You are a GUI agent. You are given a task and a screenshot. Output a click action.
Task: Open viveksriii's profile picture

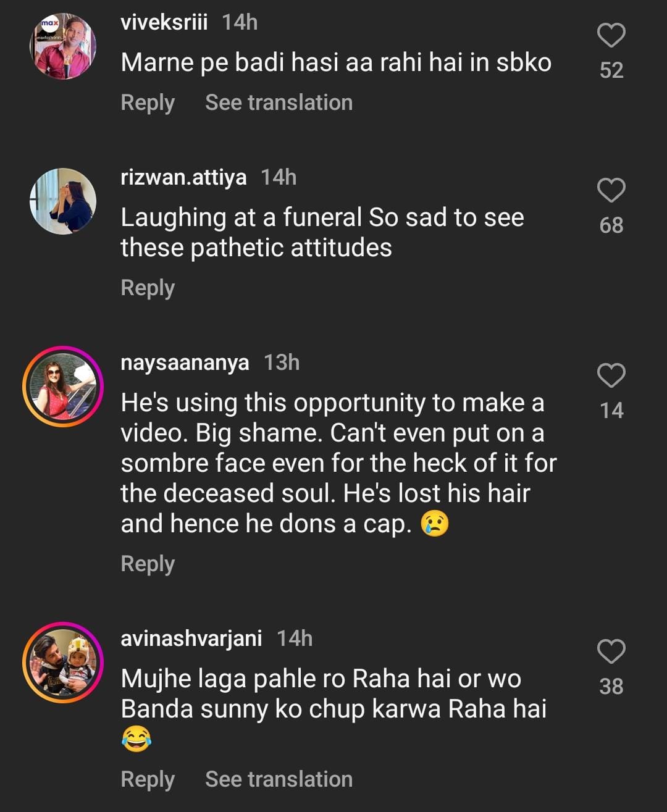(63, 47)
